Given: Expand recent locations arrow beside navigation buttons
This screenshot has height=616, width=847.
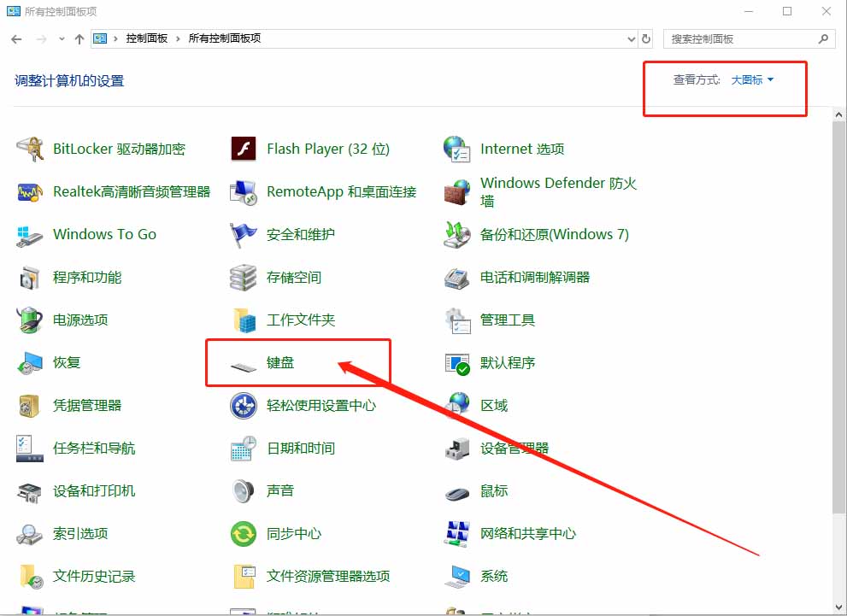Looking at the screenshot, I should click(62, 39).
